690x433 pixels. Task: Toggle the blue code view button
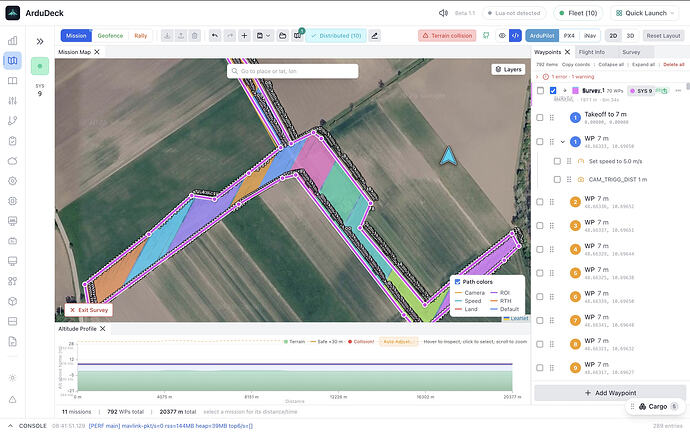[515, 36]
